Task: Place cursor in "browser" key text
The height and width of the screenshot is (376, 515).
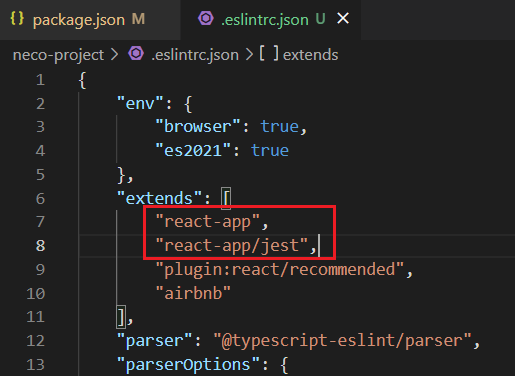Action: coord(198,127)
